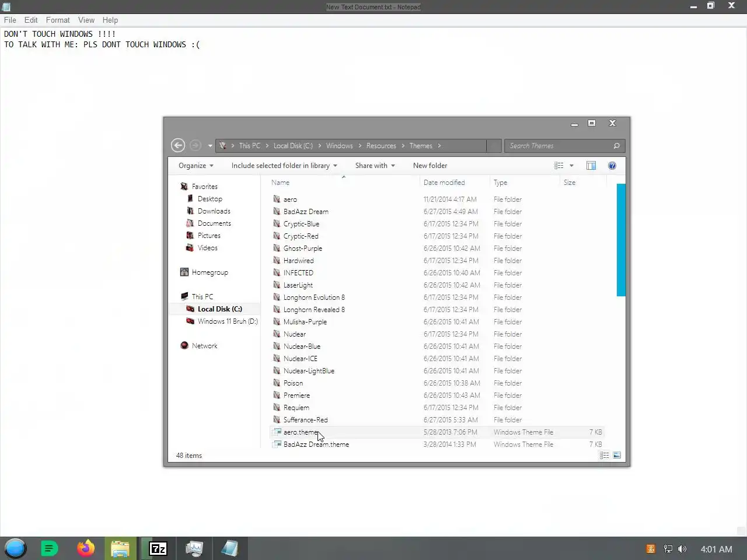Image resolution: width=747 pixels, height=560 pixels.
Task: Click Local Disk (C:) breadcrumb
Action: tap(293, 146)
